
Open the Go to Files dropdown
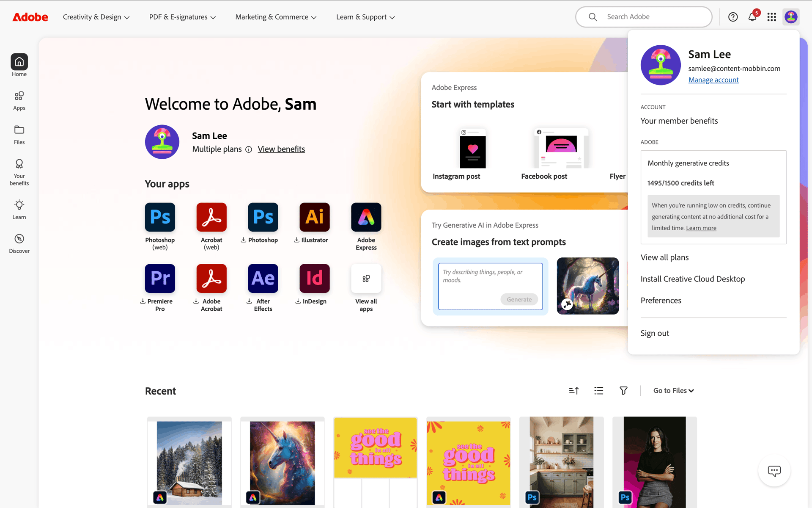pyautogui.click(x=674, y=391)
